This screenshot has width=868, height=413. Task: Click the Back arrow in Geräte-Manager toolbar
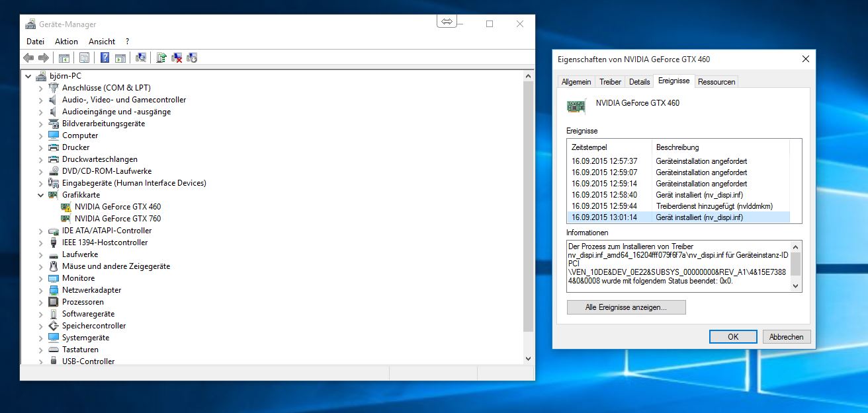click(29, 57)
